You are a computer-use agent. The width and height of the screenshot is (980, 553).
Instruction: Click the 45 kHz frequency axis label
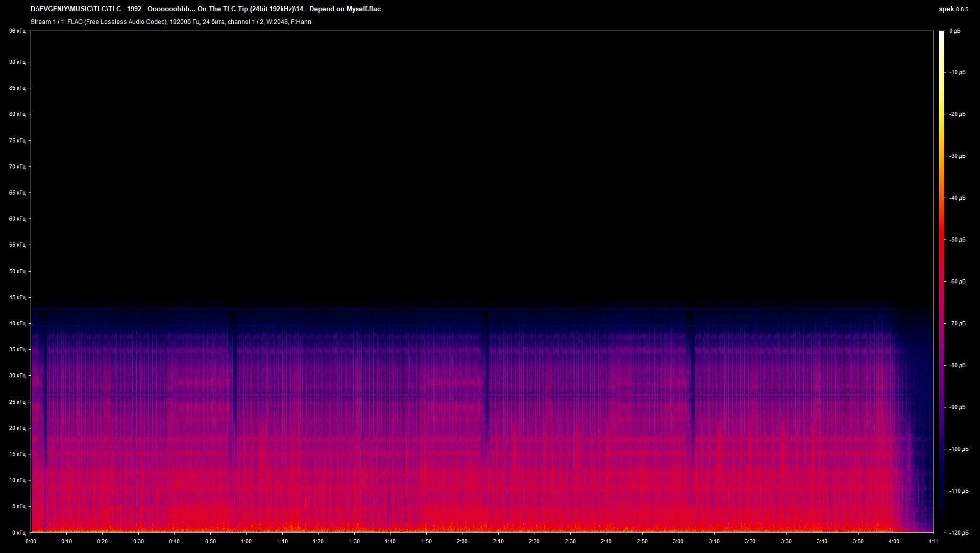point(17,297)
